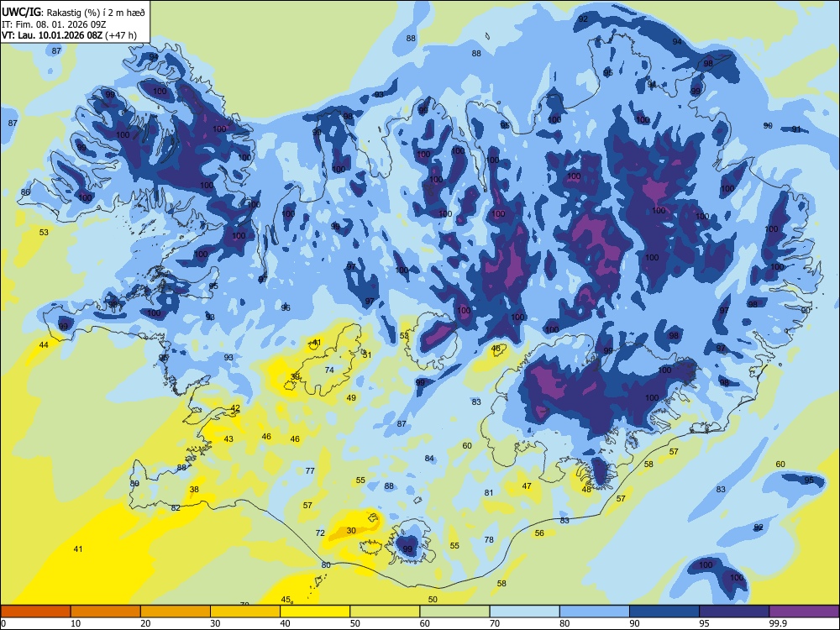Click the 'VT: Lau. 10.01.2026 08Z (+47 h)' line

69,35
